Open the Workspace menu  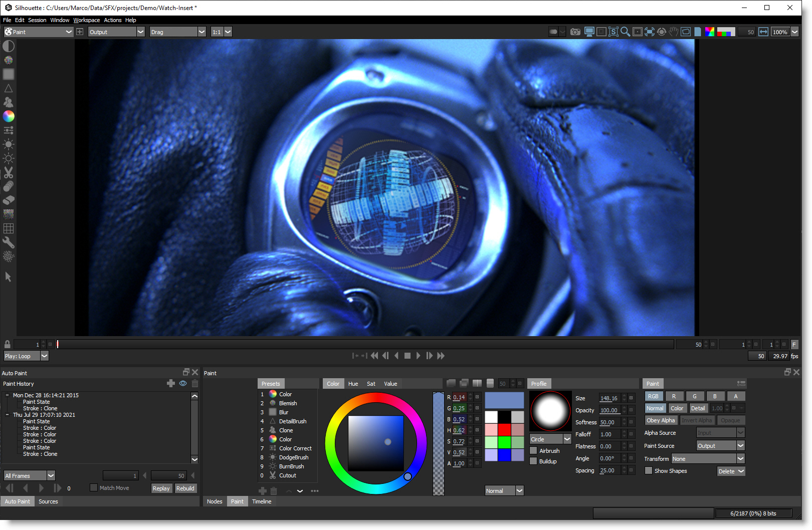[86, 20]
